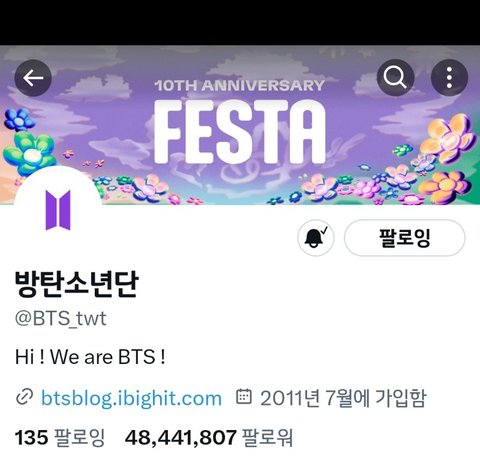The width and height of the screenshot is (480, 463).
Task: Select the display name 방탄소년단
Action: [76, 284]
